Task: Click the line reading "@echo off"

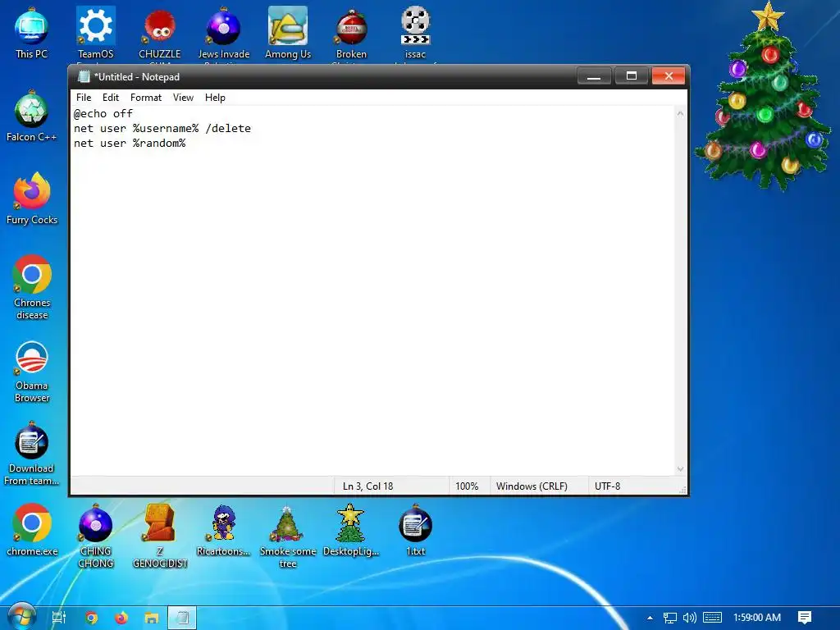Action: point(103,113)
